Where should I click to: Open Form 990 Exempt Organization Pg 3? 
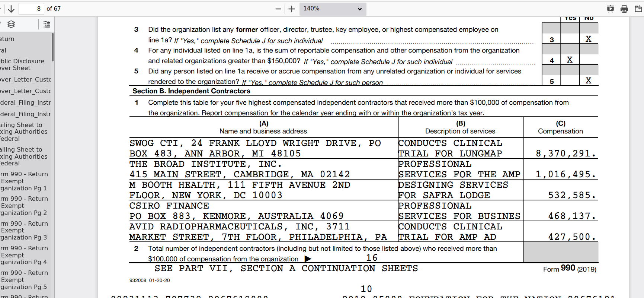point(24,231)
